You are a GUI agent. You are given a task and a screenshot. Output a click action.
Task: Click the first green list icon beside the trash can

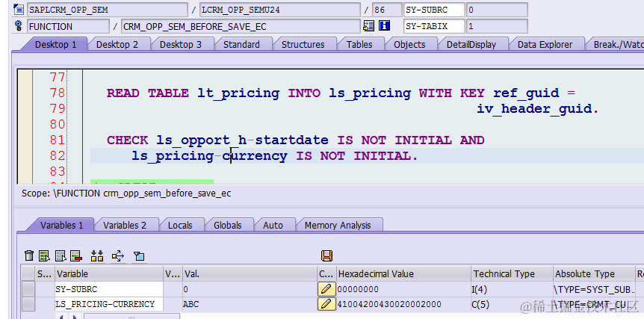click(44, 255)
